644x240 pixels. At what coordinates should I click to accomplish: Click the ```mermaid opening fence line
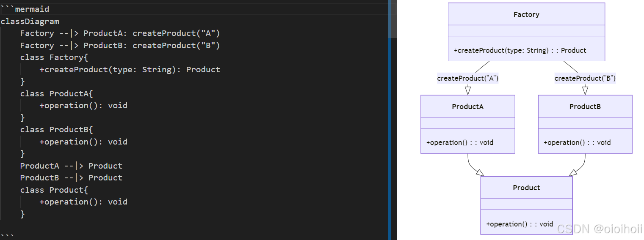pos(25,9)
